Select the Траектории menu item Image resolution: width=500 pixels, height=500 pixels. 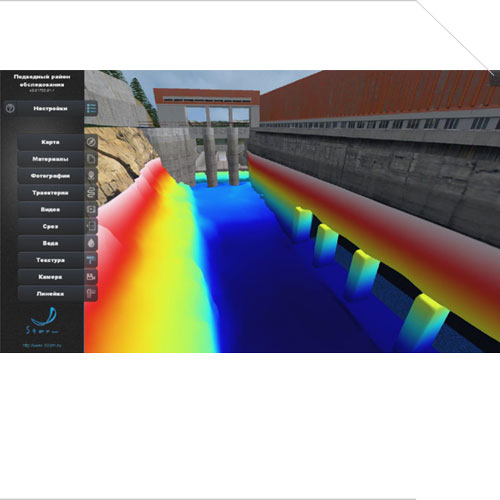pyautogui.click(x=50, y=193)
